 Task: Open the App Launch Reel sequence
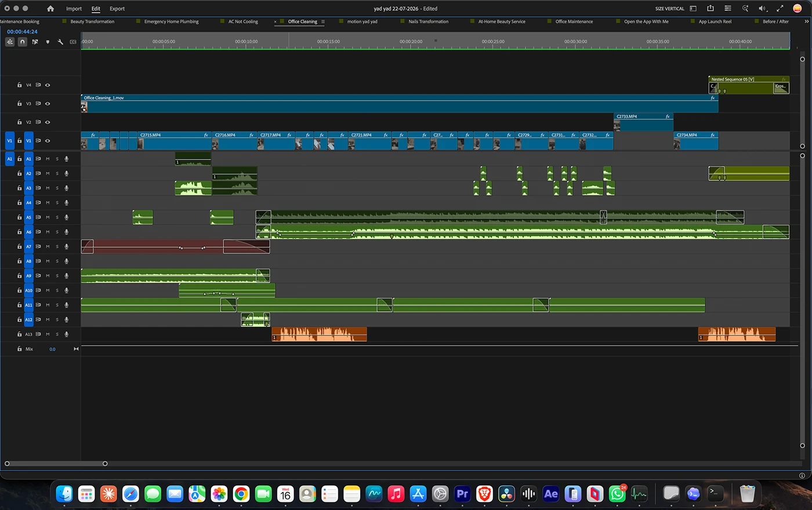(715, 21)
